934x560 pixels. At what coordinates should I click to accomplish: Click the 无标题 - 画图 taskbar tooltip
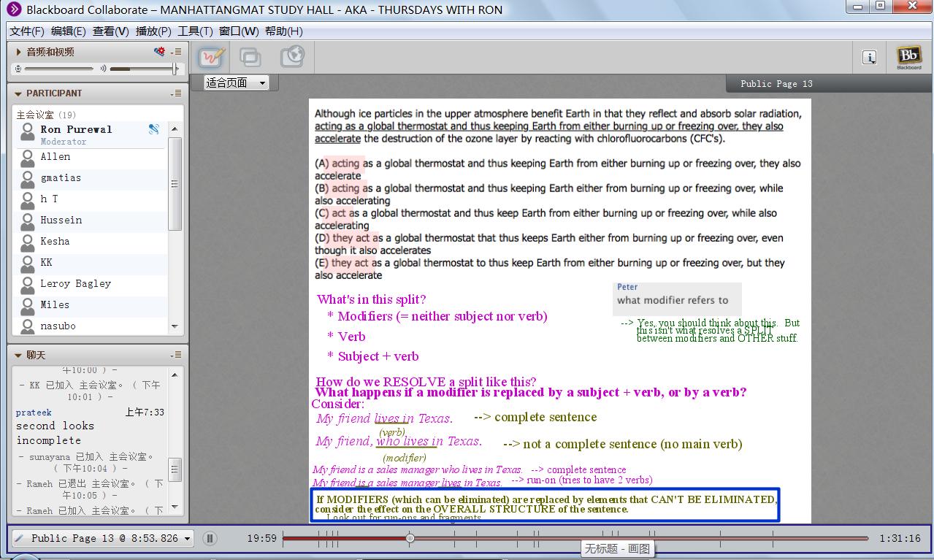tap(617, 548)
